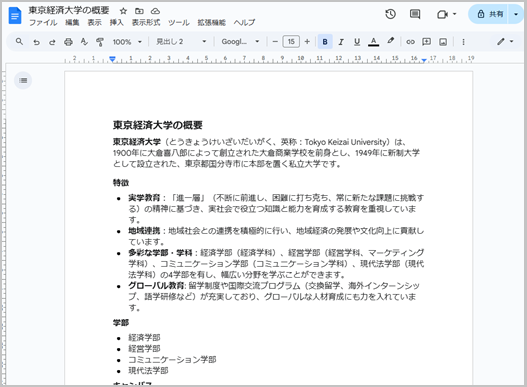Viewport: 527px width, 387px height.
Task: Click the heading 東京経済大学の概要 in document
Action: tap(158, 125)
